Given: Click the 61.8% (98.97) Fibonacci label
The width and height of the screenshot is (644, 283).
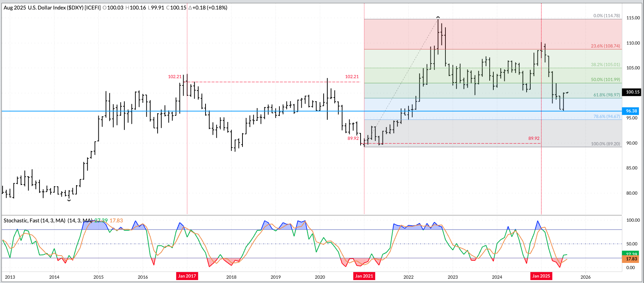Looking at the screenshot, I should (x=606, y=95).
